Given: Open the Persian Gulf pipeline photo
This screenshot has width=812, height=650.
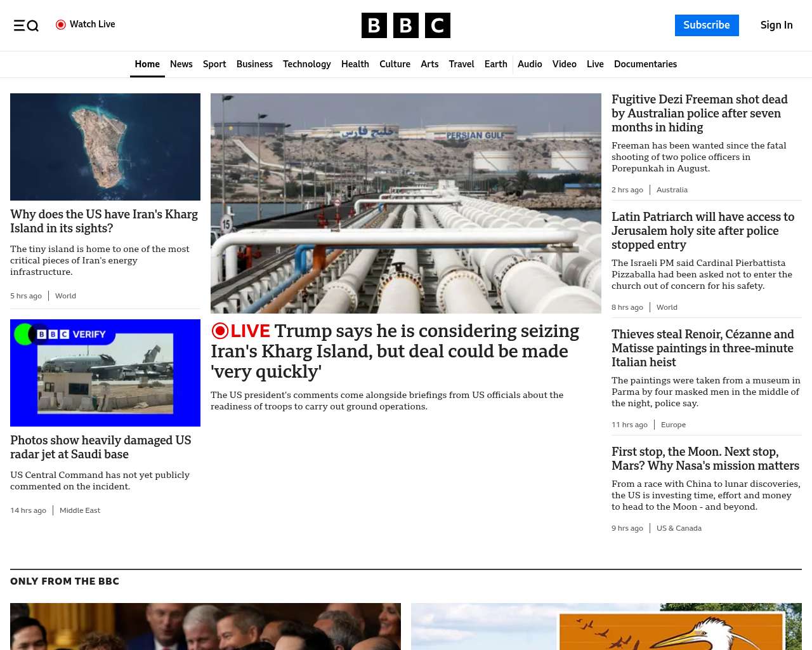Looking at the screenshot, I should [x=406, y=203].
